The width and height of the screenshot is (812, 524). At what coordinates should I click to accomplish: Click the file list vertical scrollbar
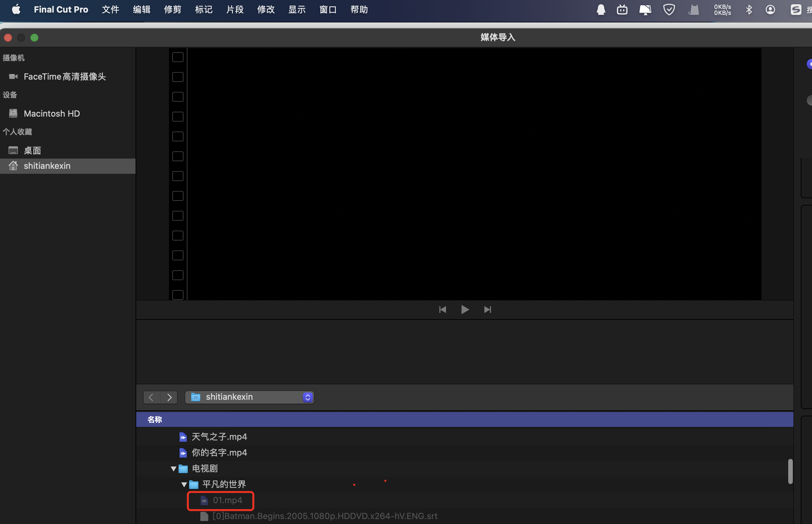pos(790,471)
